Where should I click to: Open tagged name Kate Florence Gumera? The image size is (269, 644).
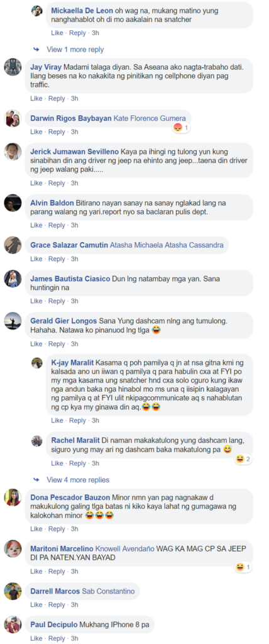(150, 118)
